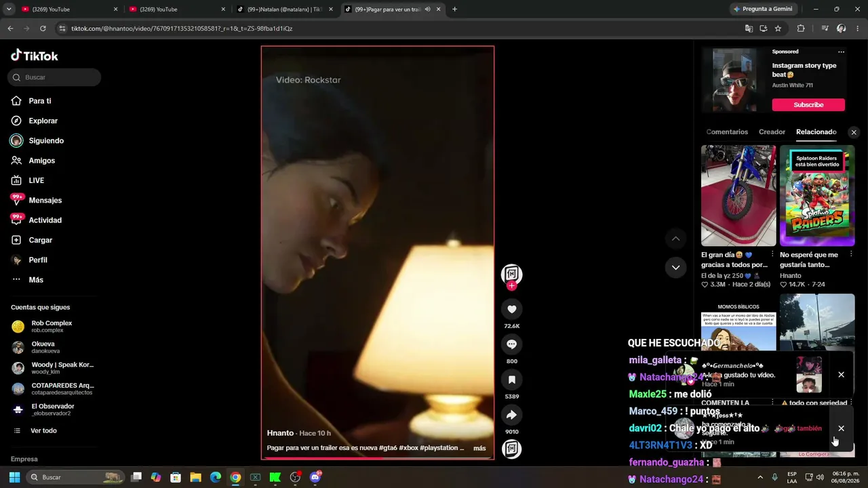Image resolution: width=868 pixels, height=488 pixels.
Task: Open COTAPAREDES Arq... account
Action: [53, 389]
